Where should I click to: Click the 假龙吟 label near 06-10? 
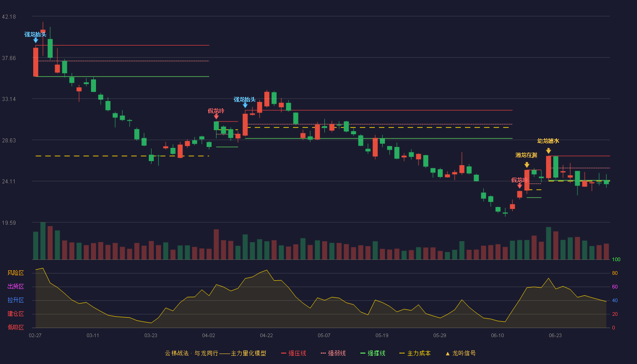point(520,180)
